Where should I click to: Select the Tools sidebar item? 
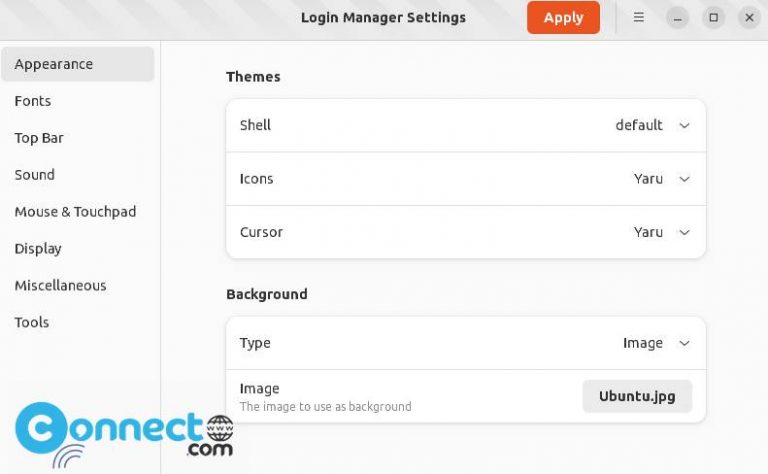pos(32,323)
